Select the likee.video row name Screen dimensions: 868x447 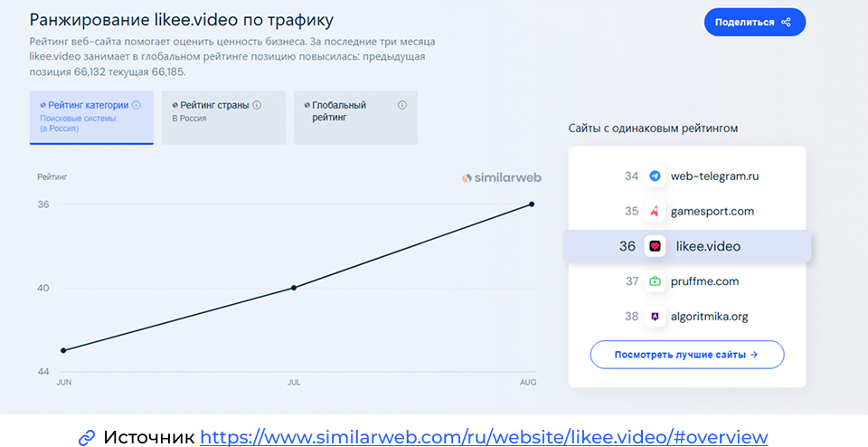tap(708, 246)
